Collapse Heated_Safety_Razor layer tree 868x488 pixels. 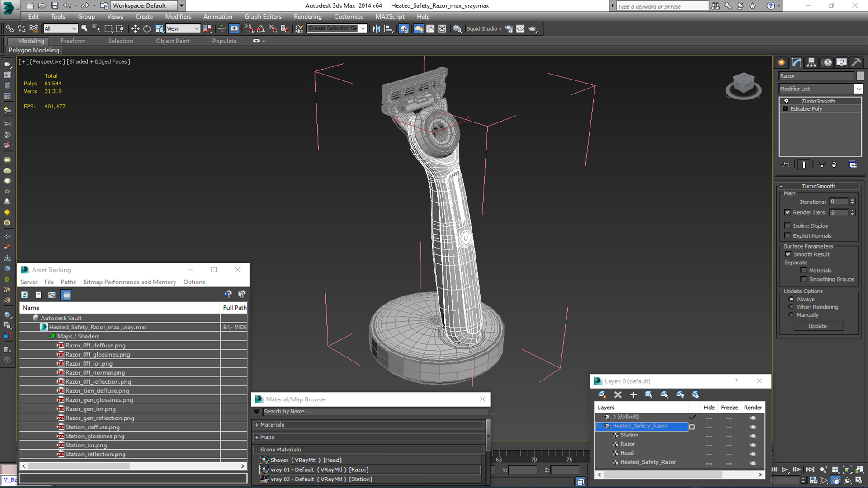pyautogui.click(x=599, y=426)
